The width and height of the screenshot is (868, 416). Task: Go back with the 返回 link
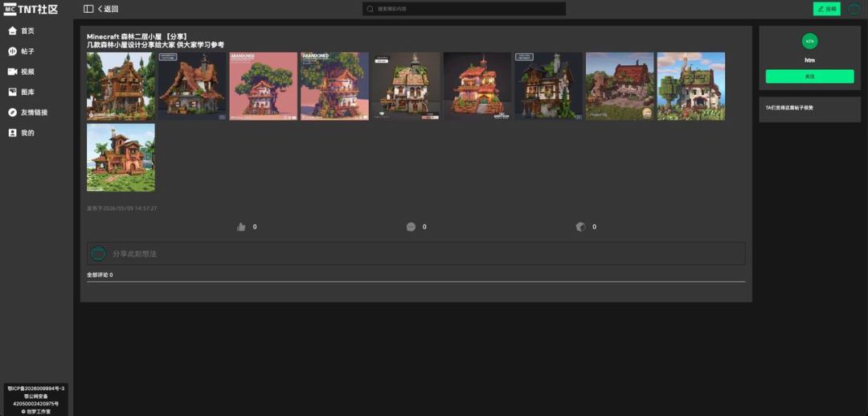click(108, 9)
